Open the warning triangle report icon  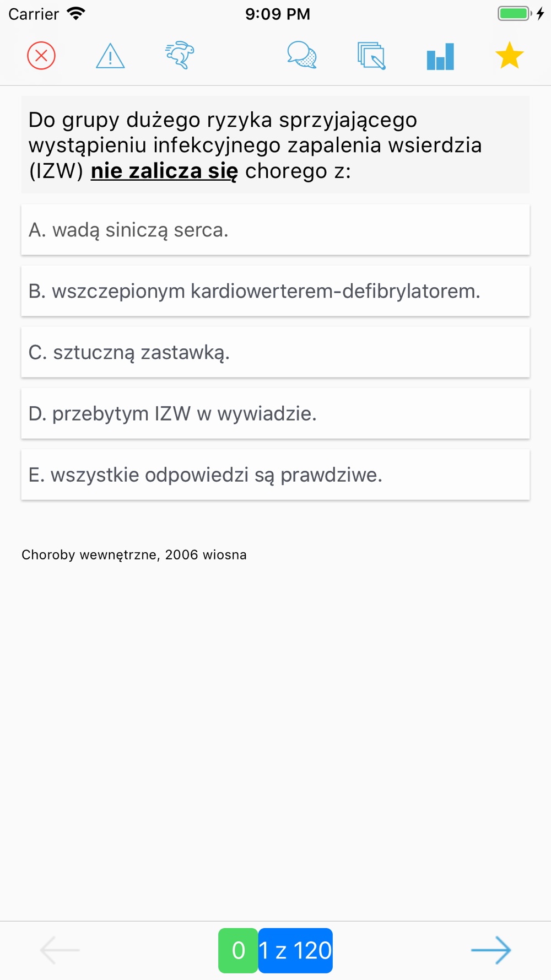click(x=110, y=56)
